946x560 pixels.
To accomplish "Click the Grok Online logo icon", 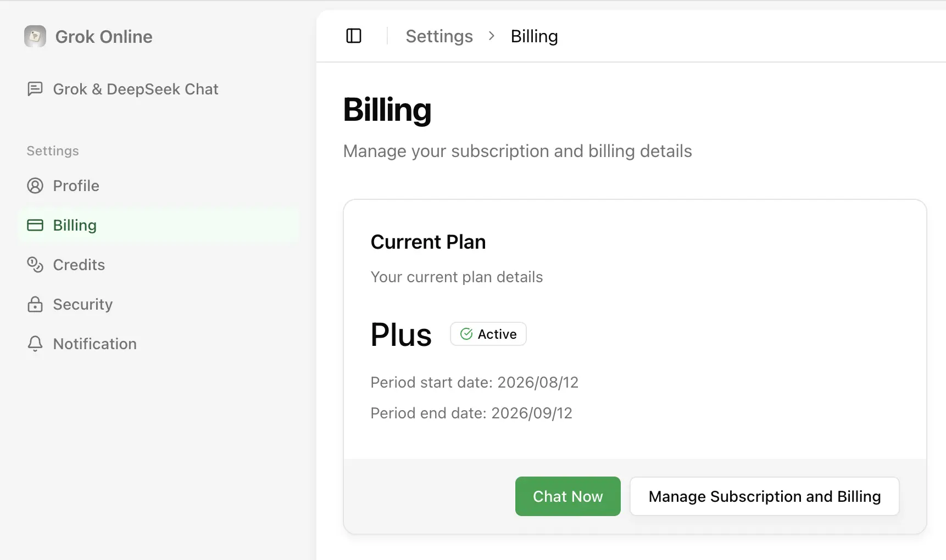I will tap(35, 36).
